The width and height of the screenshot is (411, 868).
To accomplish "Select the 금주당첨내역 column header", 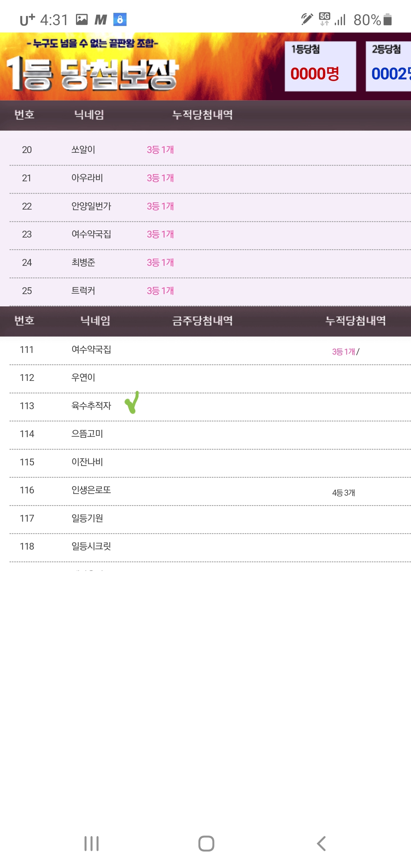I will point(202,320).
